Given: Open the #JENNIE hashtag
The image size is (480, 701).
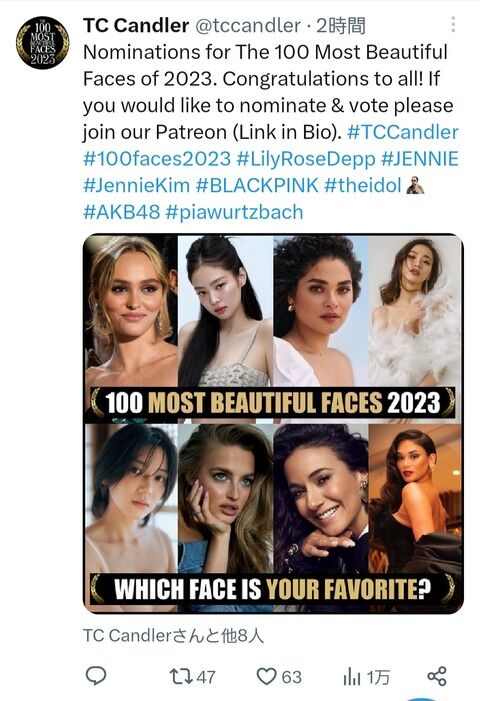Looking at the screenshot, I should (420, 159).
